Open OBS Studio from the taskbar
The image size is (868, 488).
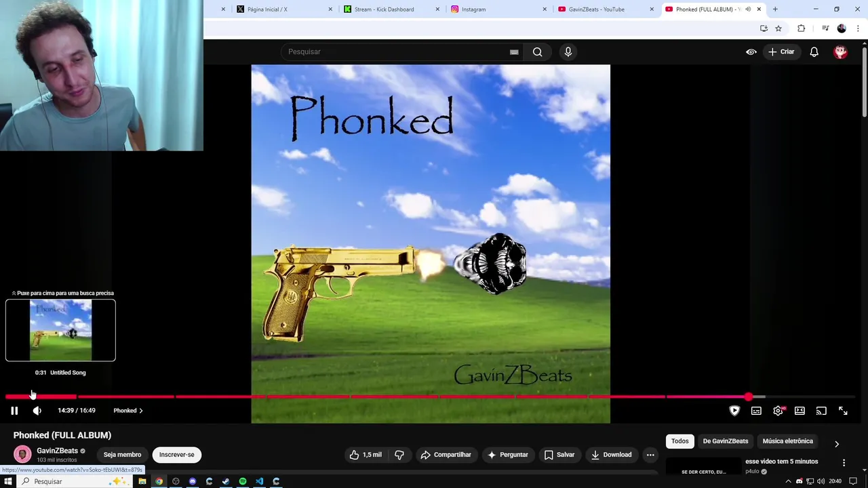pyautogui.click(x=176, y=482)
